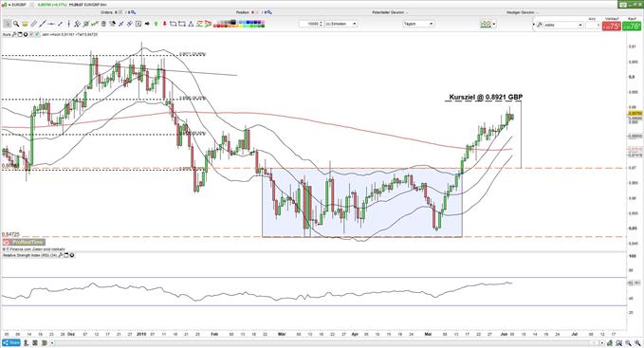Pick the red color swatch
Viewport: 644px width, 348px height.
[x=218, y=26]
